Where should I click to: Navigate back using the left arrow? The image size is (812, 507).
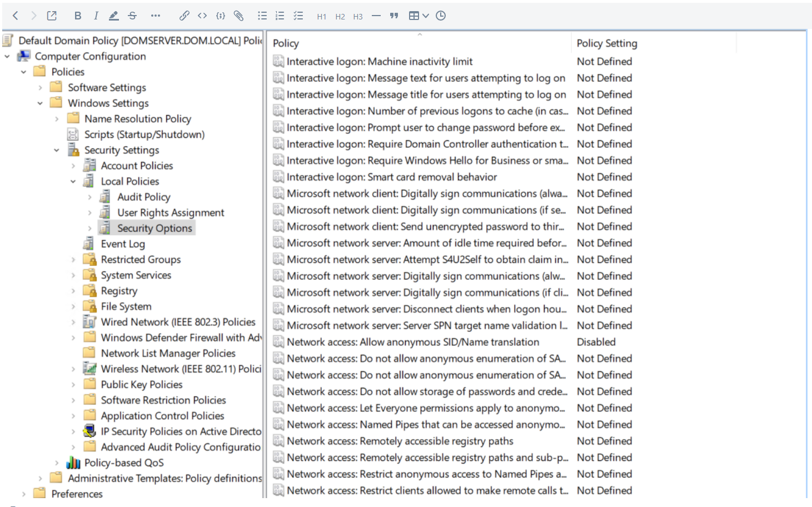click(15, 16)
